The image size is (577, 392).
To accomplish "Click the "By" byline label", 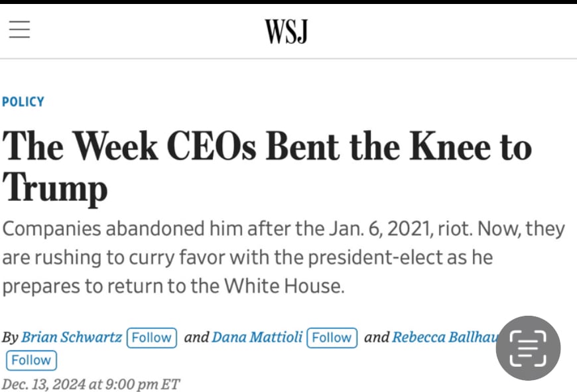I will pyautogui.click(x=10, y=337).
